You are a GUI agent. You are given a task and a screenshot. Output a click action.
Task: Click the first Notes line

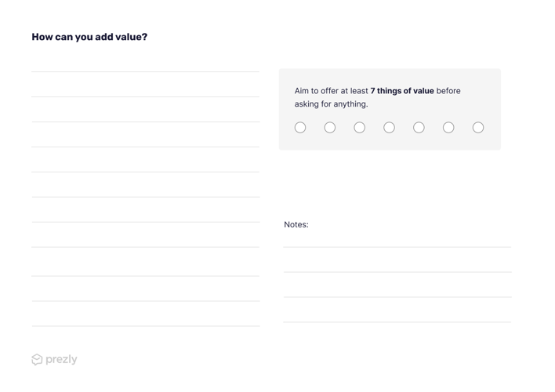(x=397, y=247)
